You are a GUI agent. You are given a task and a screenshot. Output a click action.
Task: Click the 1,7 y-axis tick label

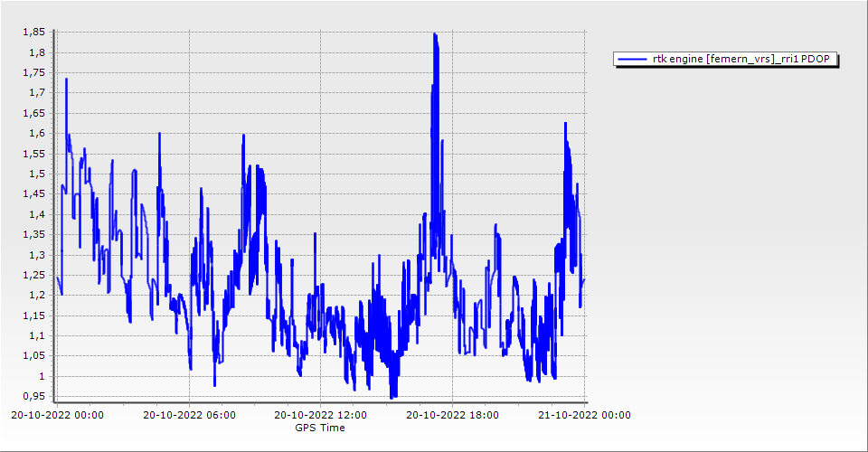pos(36,93)
